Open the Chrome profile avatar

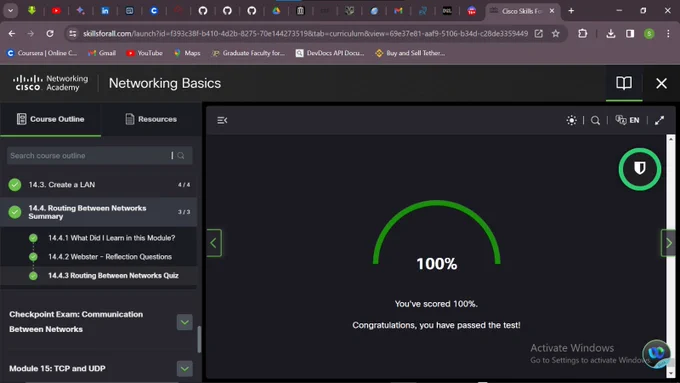[649, 33]
